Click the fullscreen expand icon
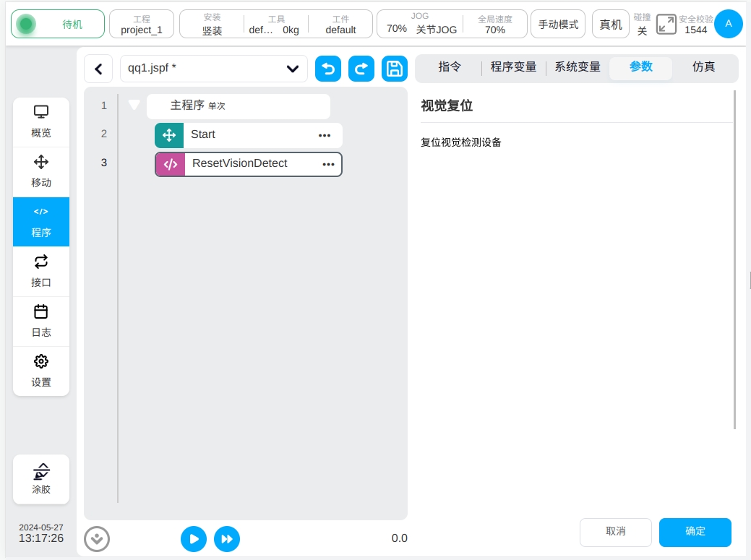This screenshot has height=560, width=751. (x=666, y=25)
